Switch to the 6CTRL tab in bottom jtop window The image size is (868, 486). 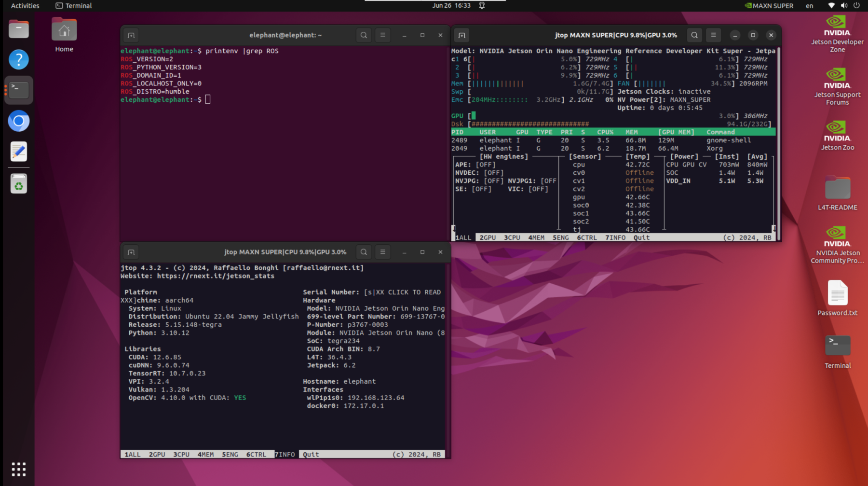point(256,454)
